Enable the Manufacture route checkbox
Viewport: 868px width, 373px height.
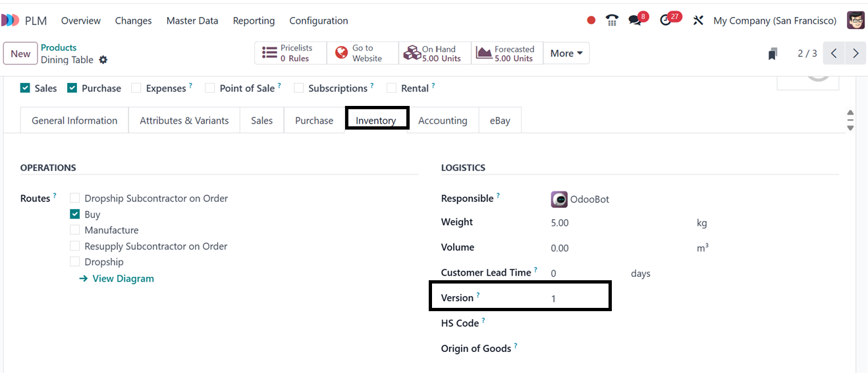point(75,230)
